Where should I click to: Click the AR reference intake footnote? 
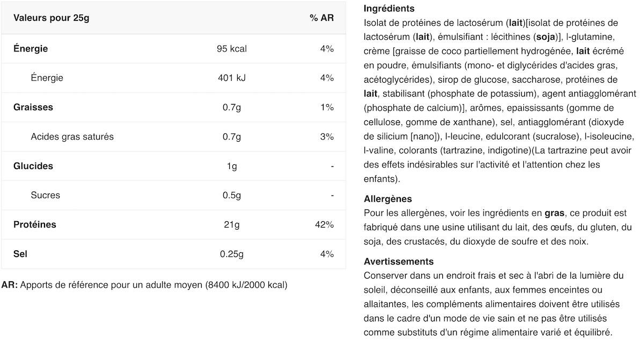click(144, 285)
